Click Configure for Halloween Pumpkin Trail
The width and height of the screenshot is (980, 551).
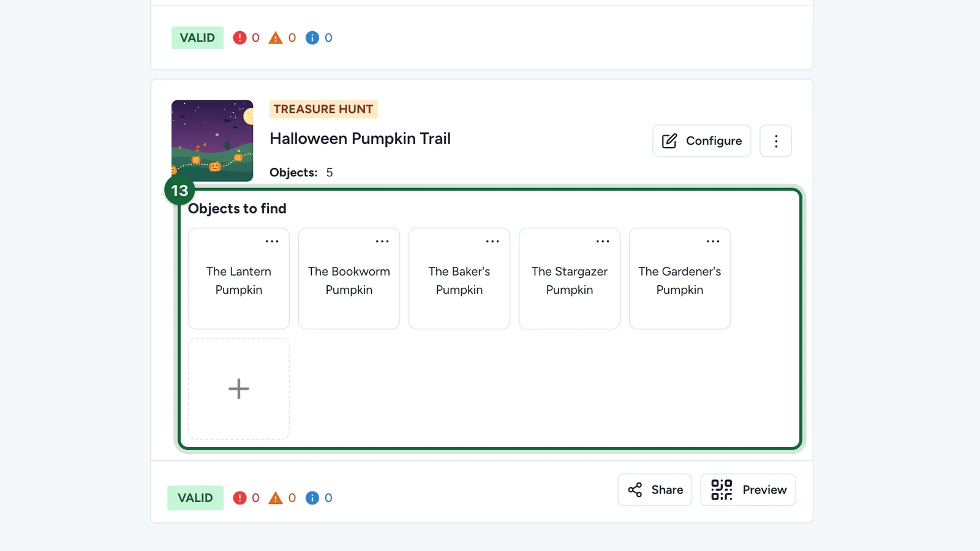701,141
